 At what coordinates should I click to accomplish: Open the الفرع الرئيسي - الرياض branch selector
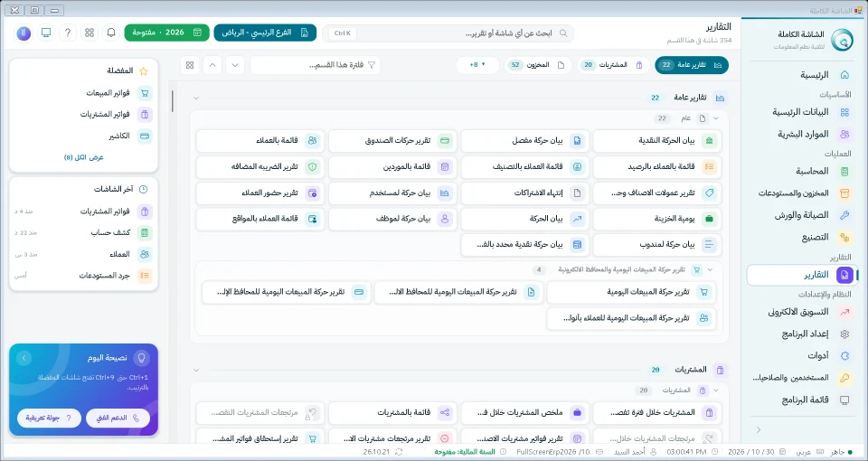click(265, 33)
